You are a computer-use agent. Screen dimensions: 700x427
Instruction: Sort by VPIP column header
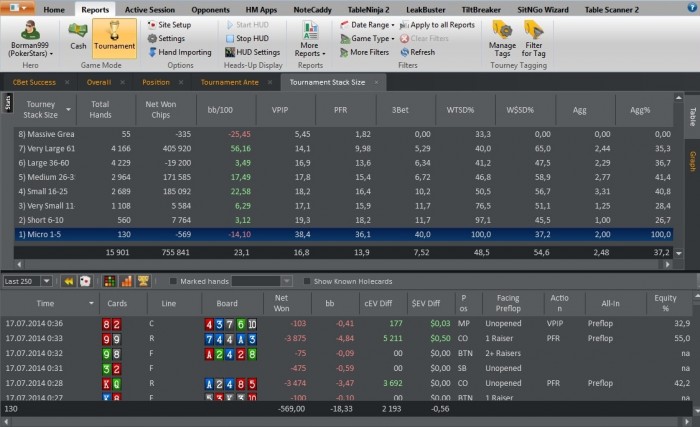pyautogui.click(x=280, y=109)
